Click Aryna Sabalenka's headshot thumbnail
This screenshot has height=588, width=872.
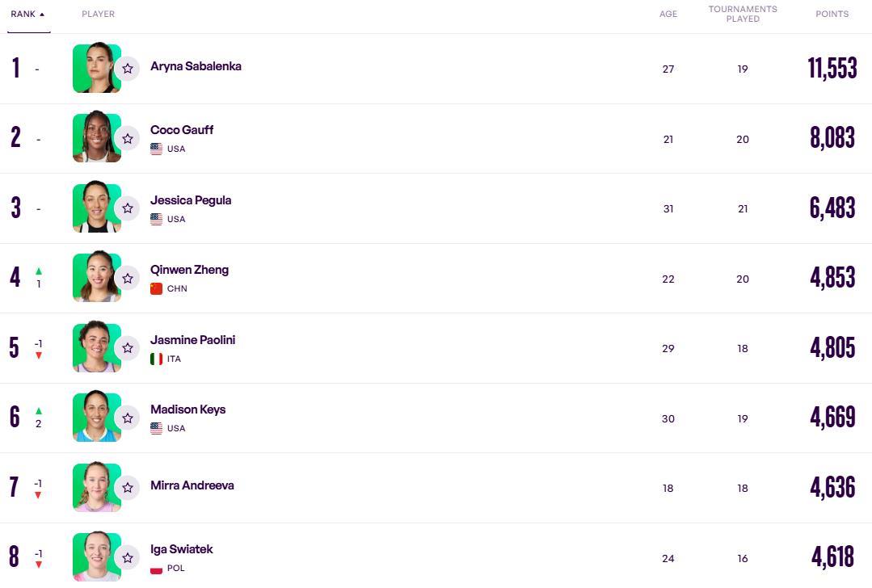pyautogui.click(x=96, y=69)
